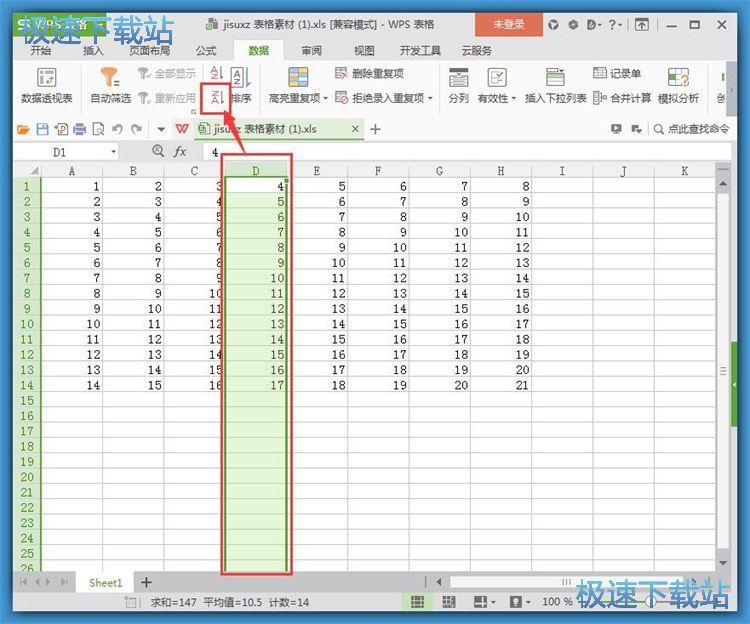Open the Name Box dropdown arrow
Image resolution: width=750 pixels, height=624 pixels.
click(113, 152)
